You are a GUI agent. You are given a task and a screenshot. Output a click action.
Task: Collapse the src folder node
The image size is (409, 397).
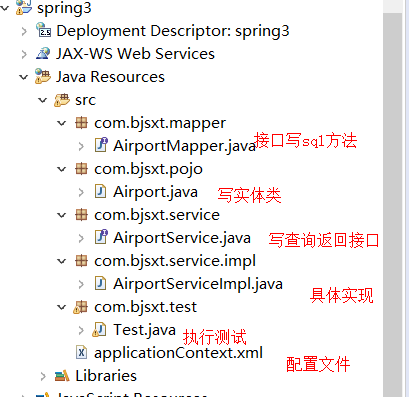43,100
